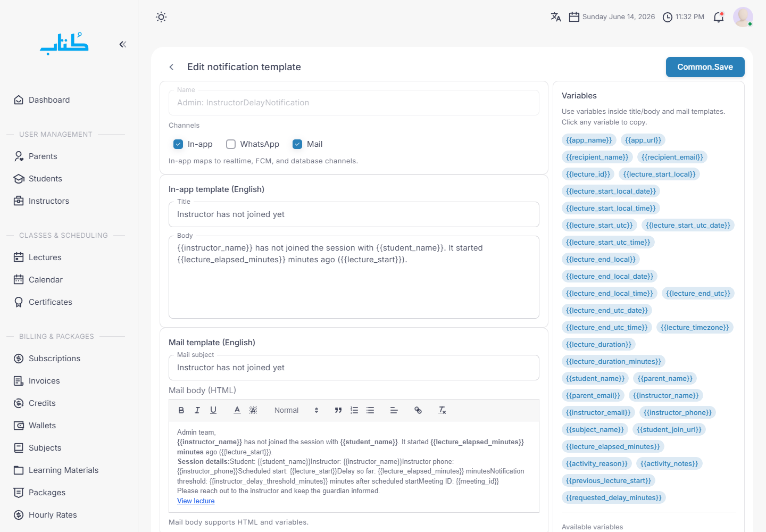This screenshot has height=532, width=766.
Task: Insert a hyperlink in the editor
Action: [418, 410]
